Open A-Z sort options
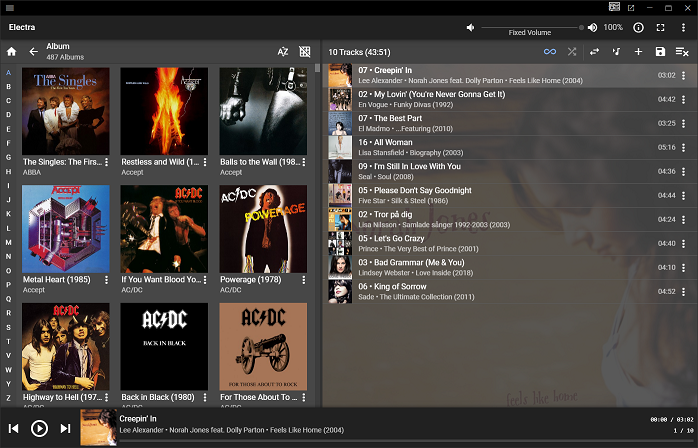 (x=283, y=52)
